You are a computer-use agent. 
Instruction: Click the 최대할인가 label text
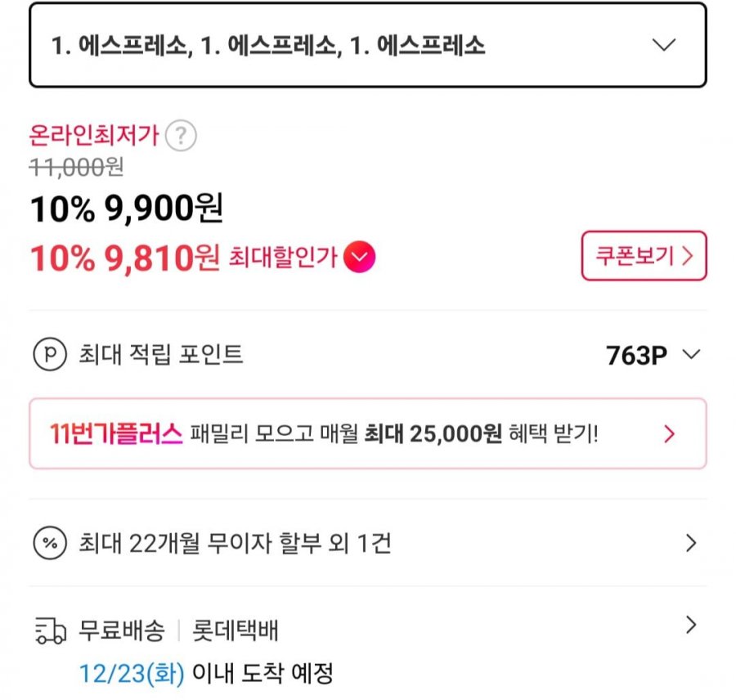point(283,258)
